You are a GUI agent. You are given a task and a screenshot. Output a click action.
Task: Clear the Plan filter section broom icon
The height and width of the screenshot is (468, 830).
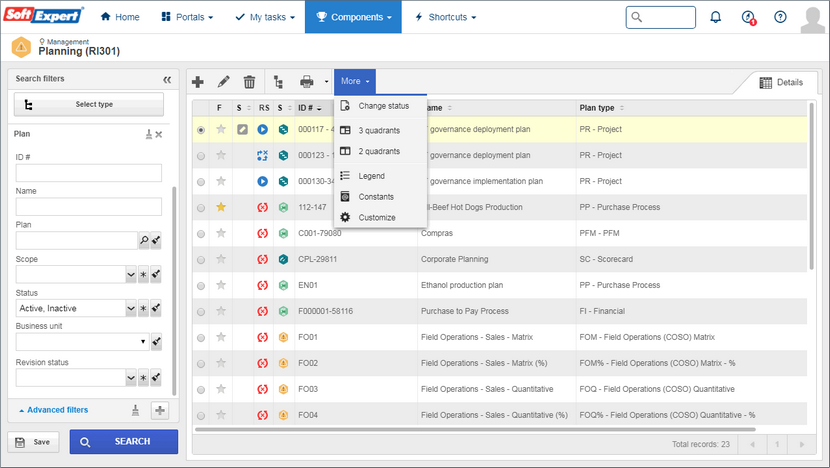[x=149, y=134]
